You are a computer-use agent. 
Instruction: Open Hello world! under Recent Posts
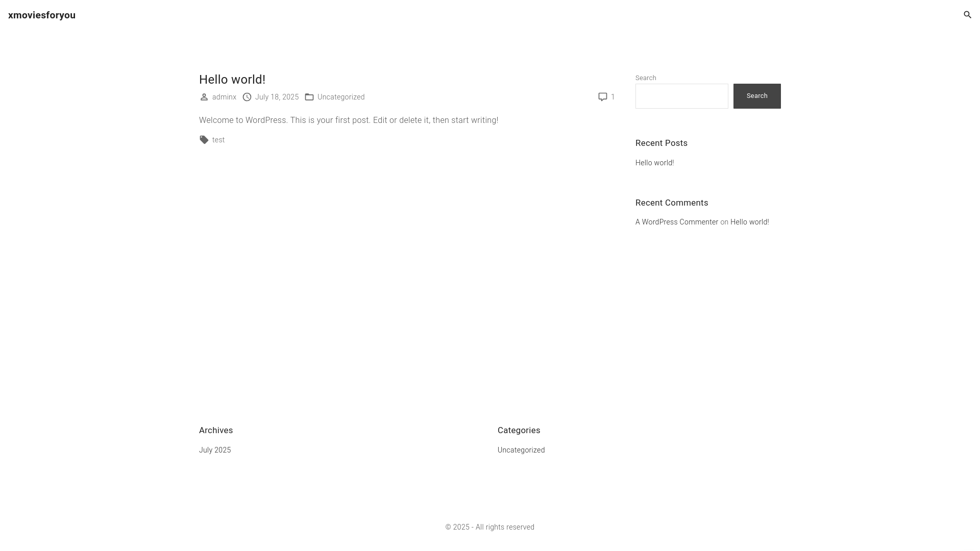[654, 163]
